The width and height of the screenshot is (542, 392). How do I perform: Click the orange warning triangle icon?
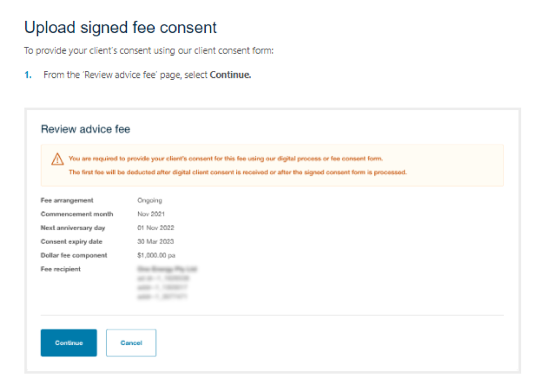tap(57, 159)
